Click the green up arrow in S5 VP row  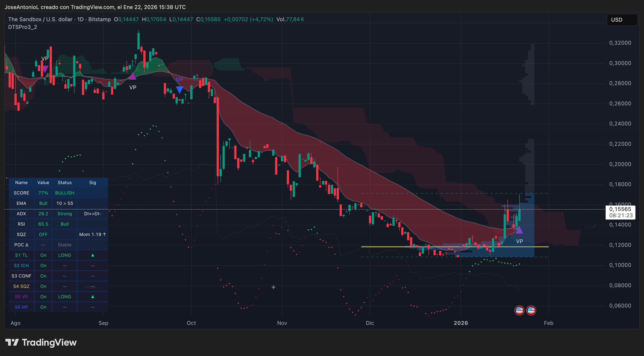coord(93,297)
